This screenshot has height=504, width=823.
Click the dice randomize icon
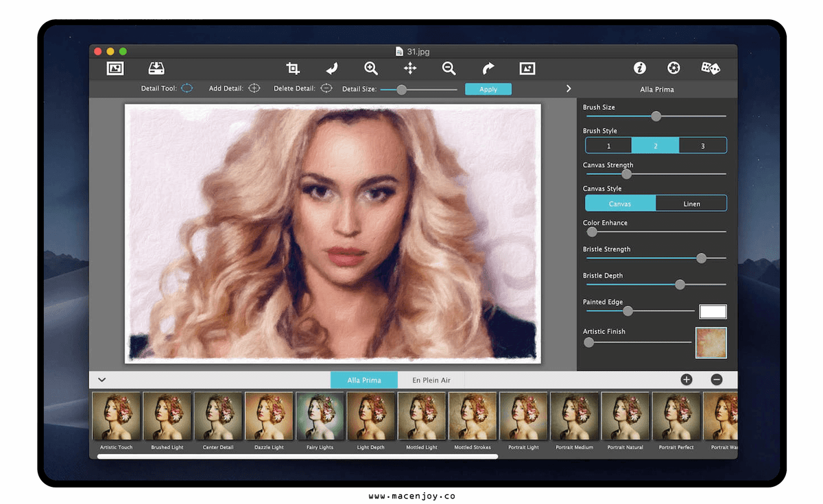[710, 68]
